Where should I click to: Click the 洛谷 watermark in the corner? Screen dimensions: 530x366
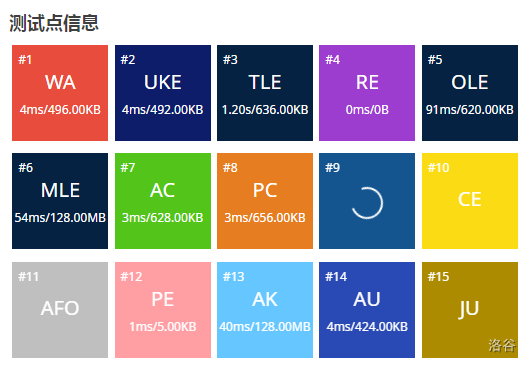(x=502, y=345)
